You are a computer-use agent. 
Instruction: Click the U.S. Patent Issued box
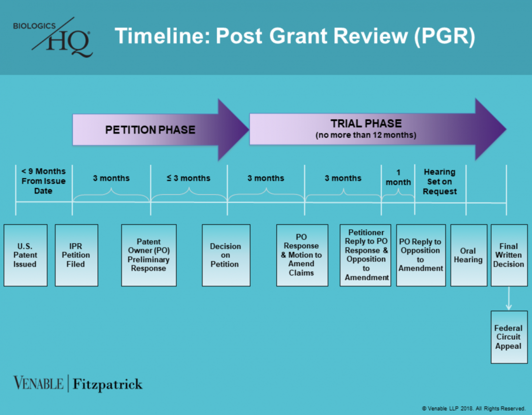coord(25,255)
